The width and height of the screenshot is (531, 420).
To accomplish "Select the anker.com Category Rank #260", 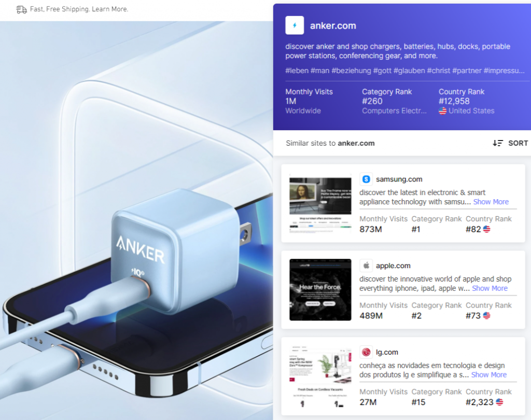I will pyautogui.click(x=372, y=101).
